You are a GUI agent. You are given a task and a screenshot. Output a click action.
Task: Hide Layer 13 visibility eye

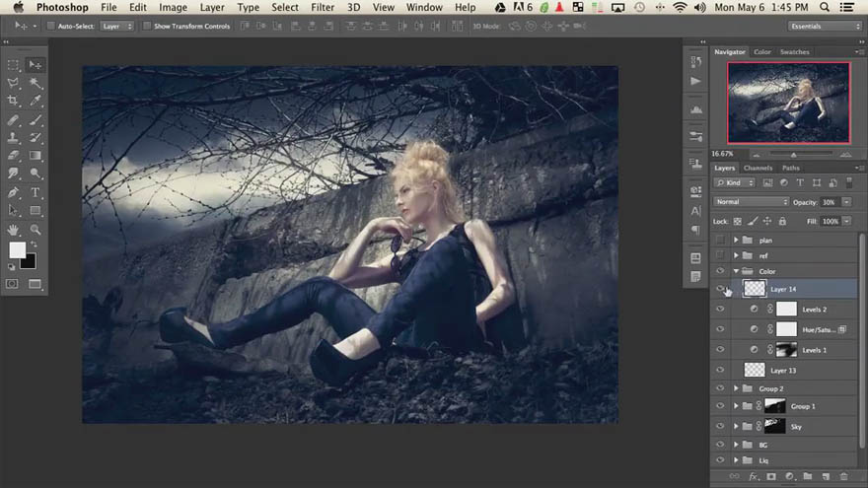click(x=720, y=370)
